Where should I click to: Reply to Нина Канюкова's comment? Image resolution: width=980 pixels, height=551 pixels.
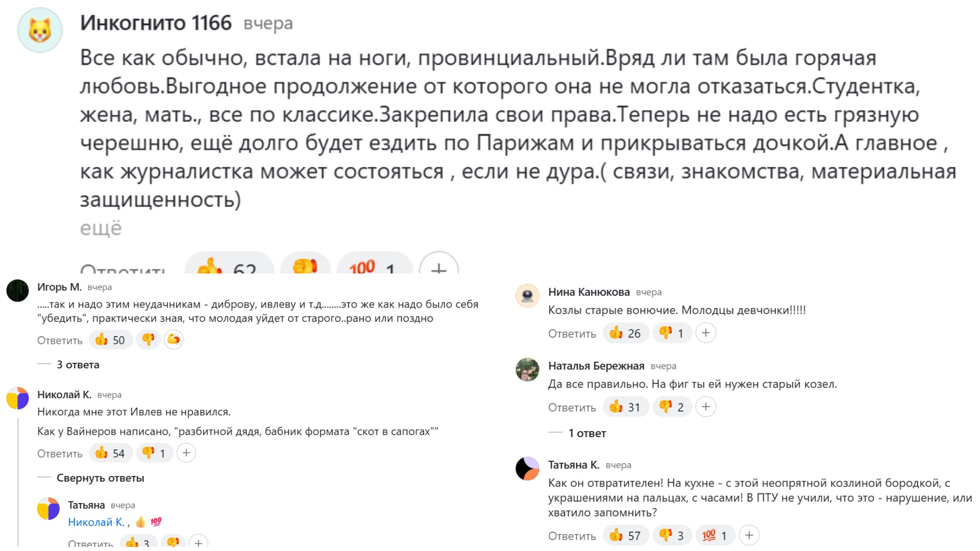(572, 334)
